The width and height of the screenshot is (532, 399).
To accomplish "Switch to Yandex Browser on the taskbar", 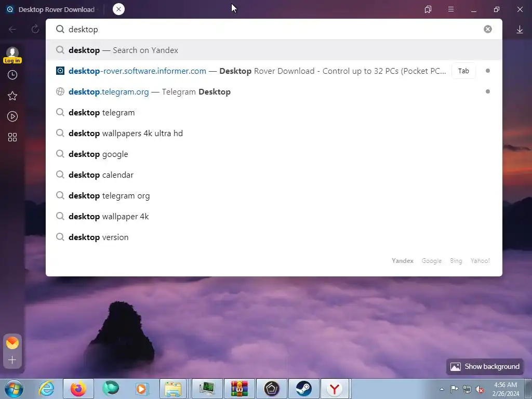I will click(x=335, y=389).
